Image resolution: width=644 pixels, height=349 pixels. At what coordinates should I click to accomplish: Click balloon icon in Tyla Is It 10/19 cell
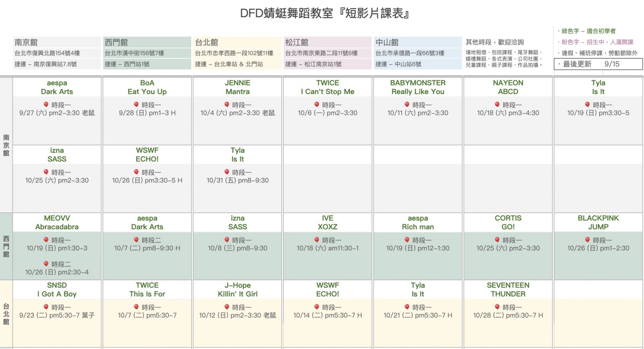587,105
